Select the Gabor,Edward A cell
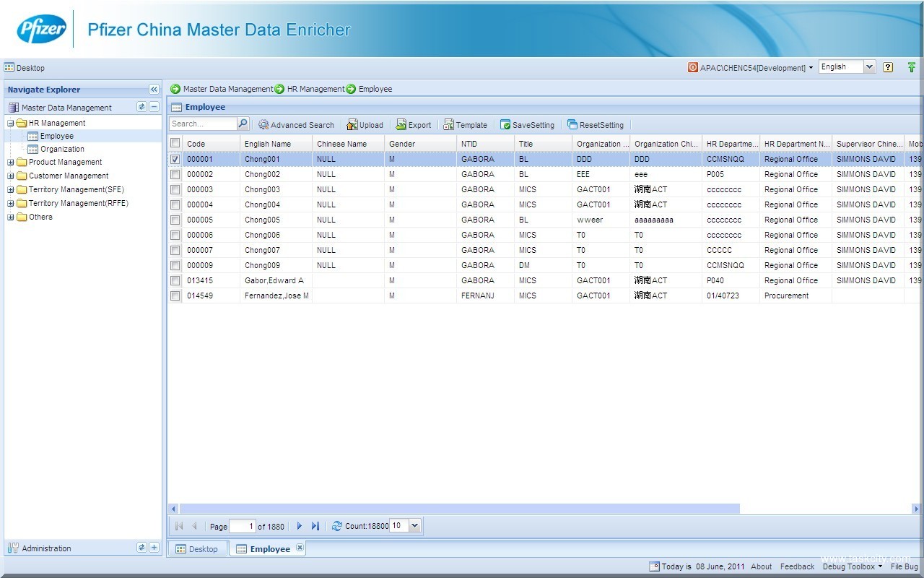Viewport: 924px width, 578px height. (276, 280)
